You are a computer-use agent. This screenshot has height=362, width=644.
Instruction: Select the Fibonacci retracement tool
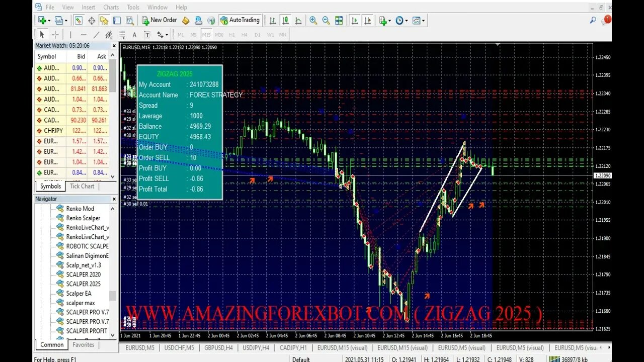click(x=122, y=35)
